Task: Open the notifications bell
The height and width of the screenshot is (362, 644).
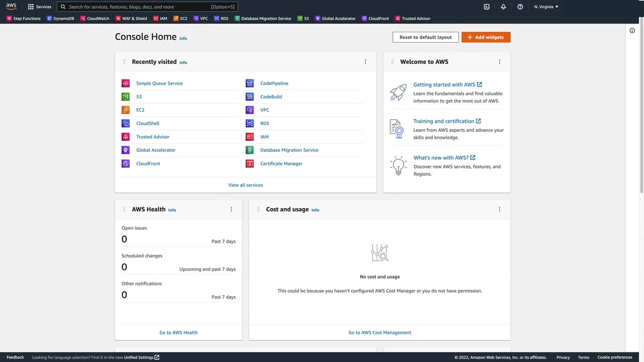Action: 503,7
